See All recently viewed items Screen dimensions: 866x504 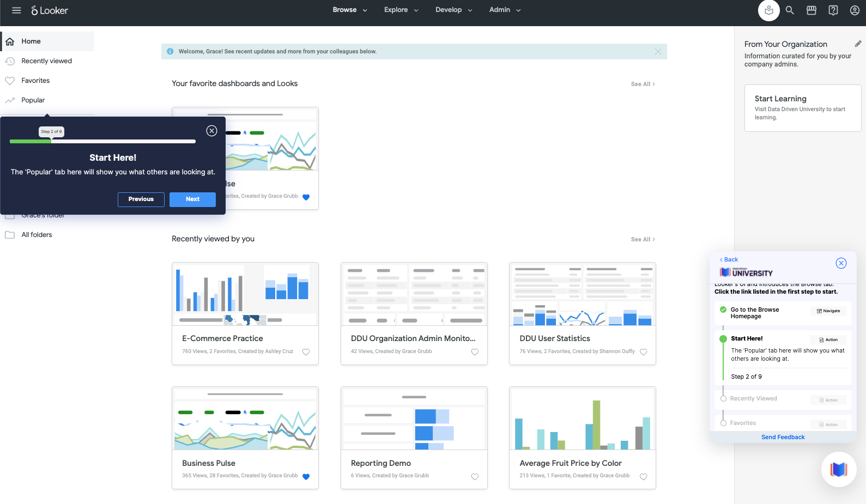click(643, 239)
